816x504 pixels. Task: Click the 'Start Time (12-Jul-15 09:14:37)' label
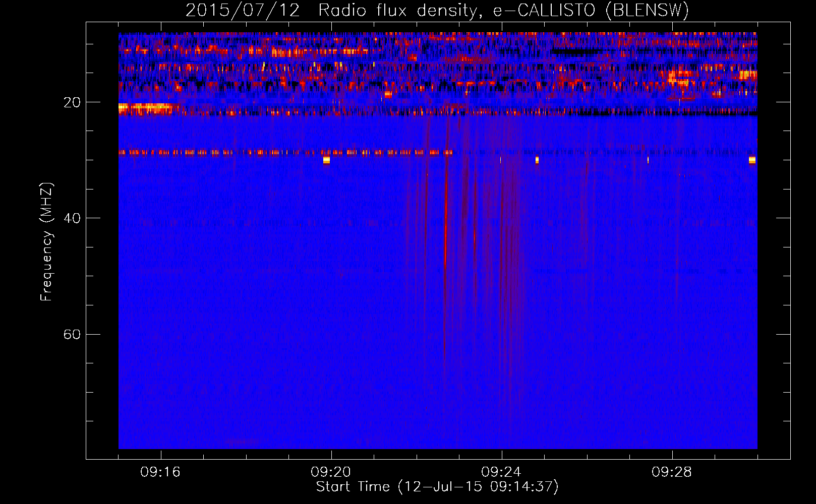tap(437, 487)
